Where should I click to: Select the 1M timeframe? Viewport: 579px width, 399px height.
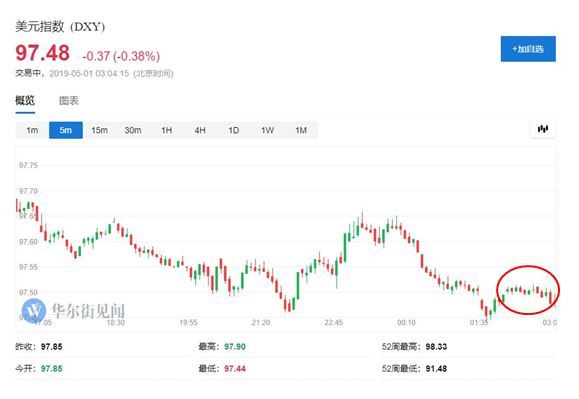coord(301,130)
